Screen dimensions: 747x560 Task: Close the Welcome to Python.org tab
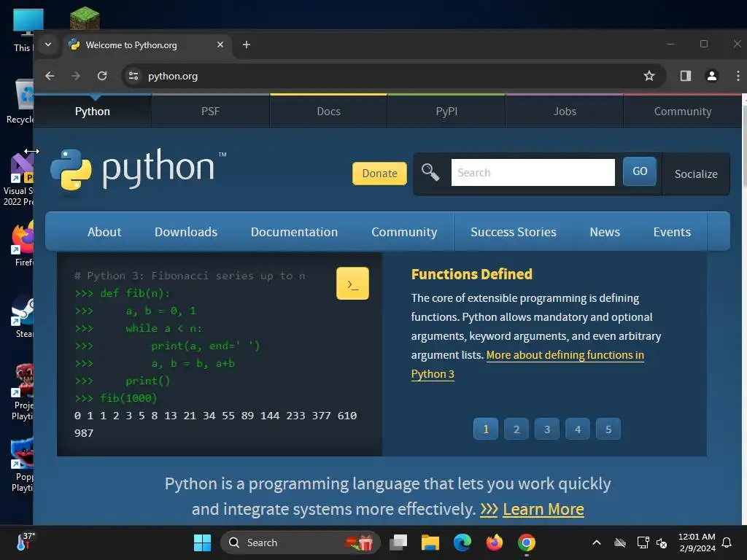pos(220,44)
